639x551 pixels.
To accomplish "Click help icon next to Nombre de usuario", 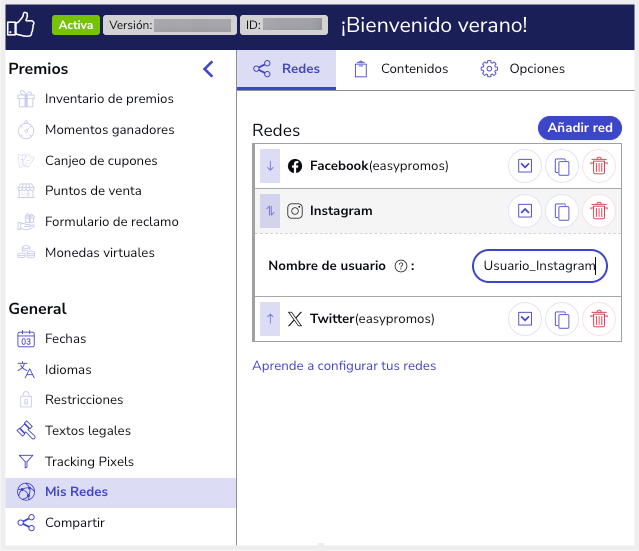I will [401, 266].
